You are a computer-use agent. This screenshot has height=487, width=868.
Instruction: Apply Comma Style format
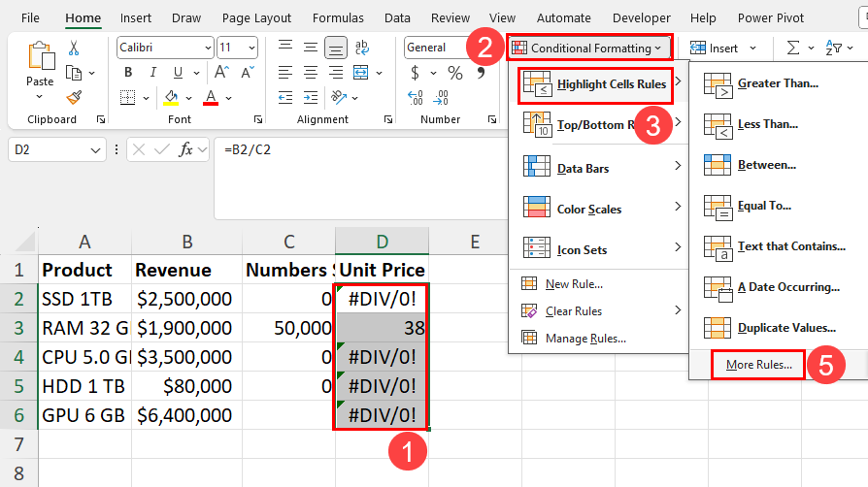tap(481, 73)
